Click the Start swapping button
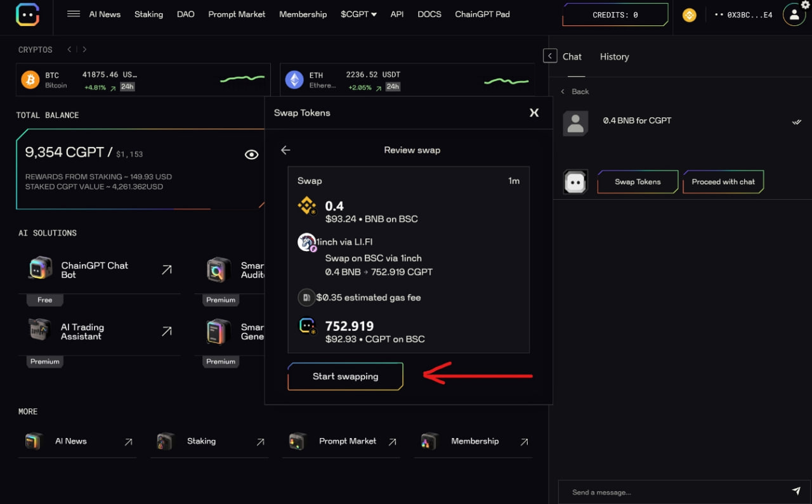 click(x=345, y=377)
